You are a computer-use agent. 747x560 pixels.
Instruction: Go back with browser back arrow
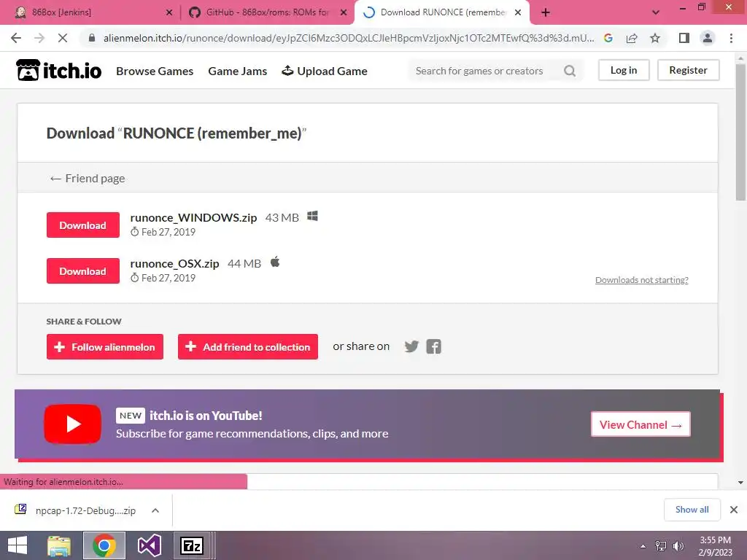[16, 38]
